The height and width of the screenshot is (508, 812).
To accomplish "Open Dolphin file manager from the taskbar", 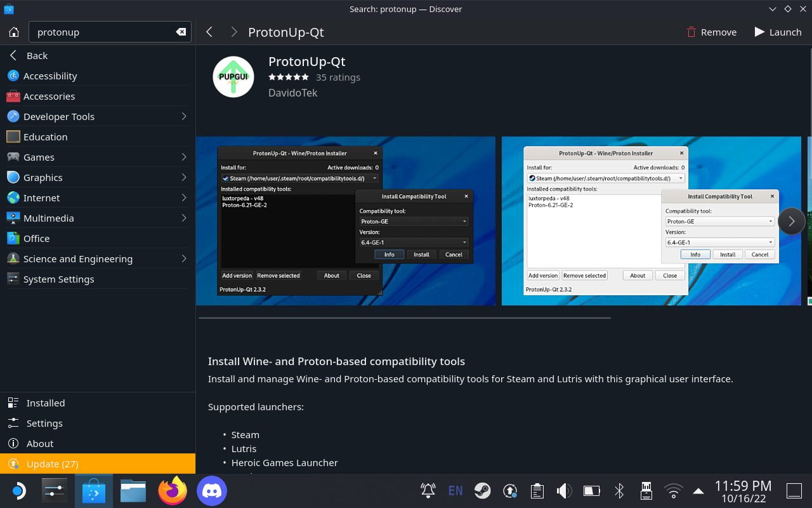I will [133, 491].
